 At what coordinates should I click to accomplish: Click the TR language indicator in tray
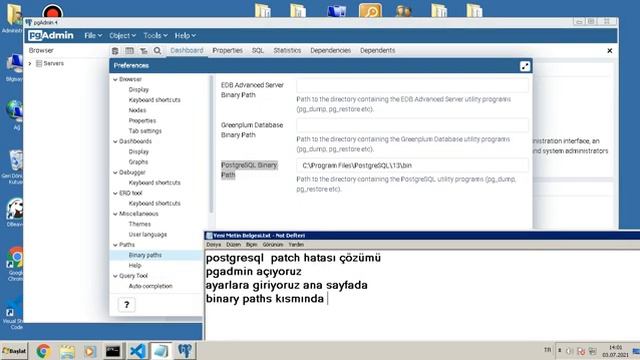point(547,350)
